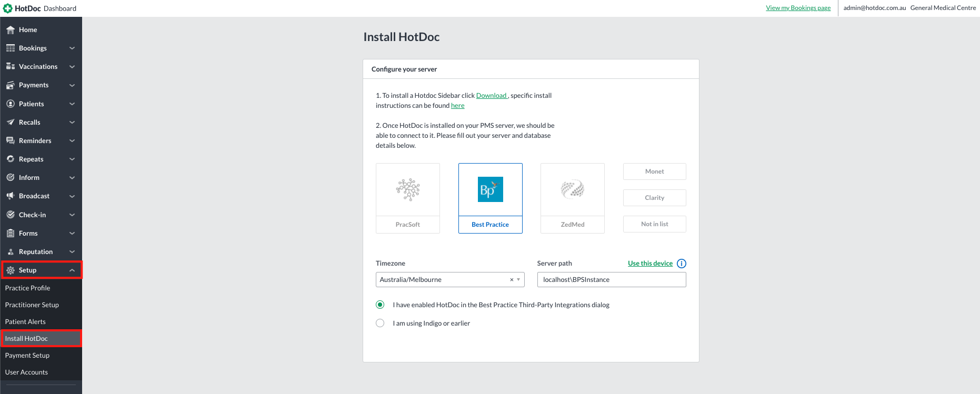Clear the timezone with the x icon
Viewport: 980px width, 394px height.
[x=512, y=280]
